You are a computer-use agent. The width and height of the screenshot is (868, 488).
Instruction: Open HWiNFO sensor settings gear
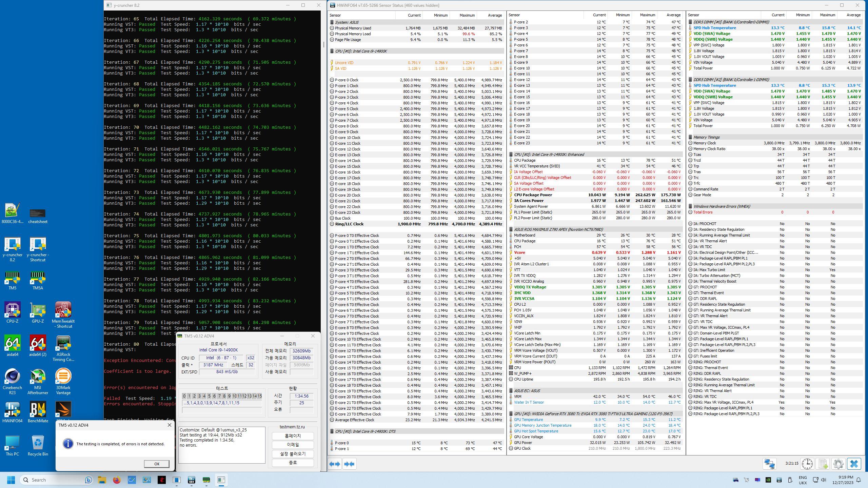point(838,464)
